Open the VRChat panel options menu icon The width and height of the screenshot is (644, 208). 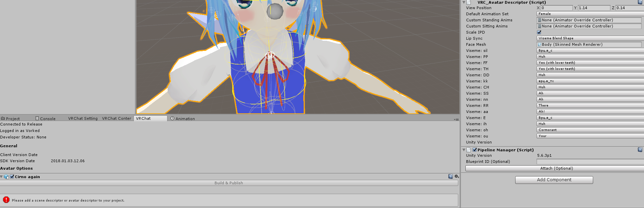click(x=456, y=119)
